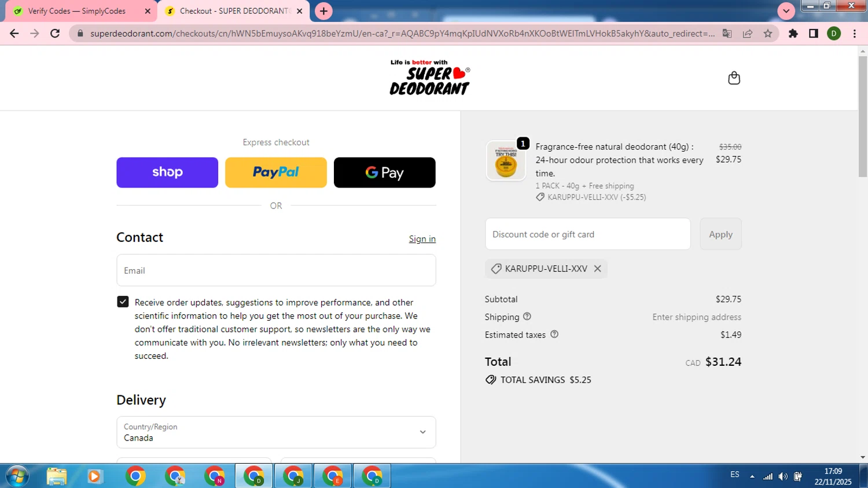This screenshot has width=868, height=488.
Task: Click the Email input field
Action: [x=276, y=270]
